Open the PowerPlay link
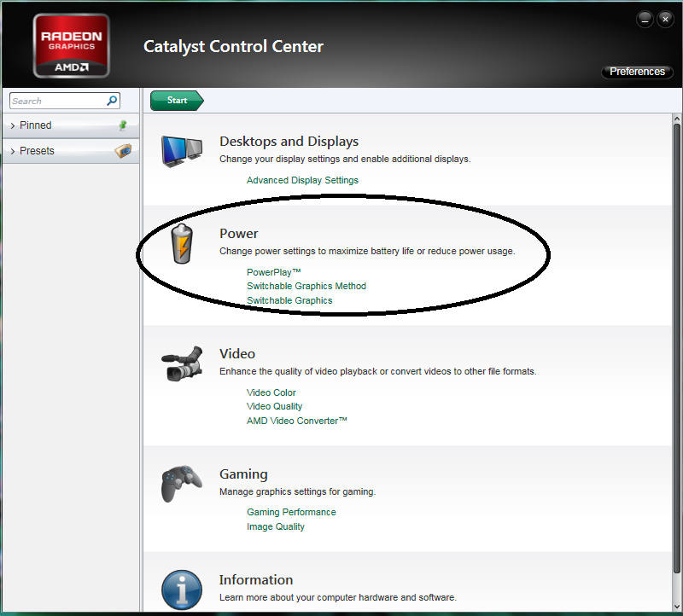 [x=273, y=272]
